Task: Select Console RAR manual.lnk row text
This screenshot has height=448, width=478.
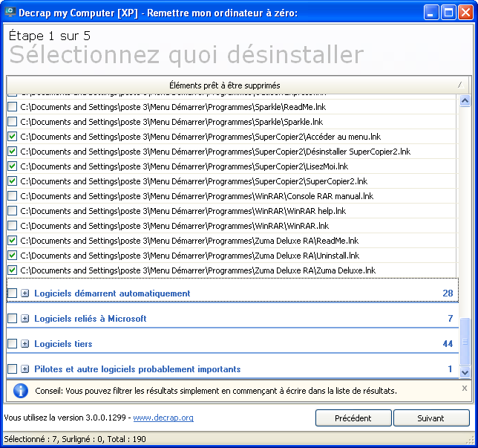Action: tap(197, 196)
